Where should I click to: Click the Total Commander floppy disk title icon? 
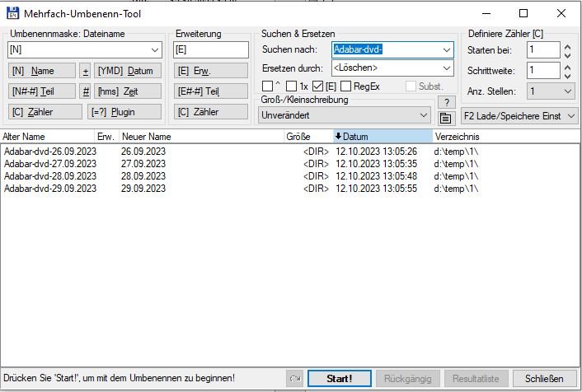[12, 13]
